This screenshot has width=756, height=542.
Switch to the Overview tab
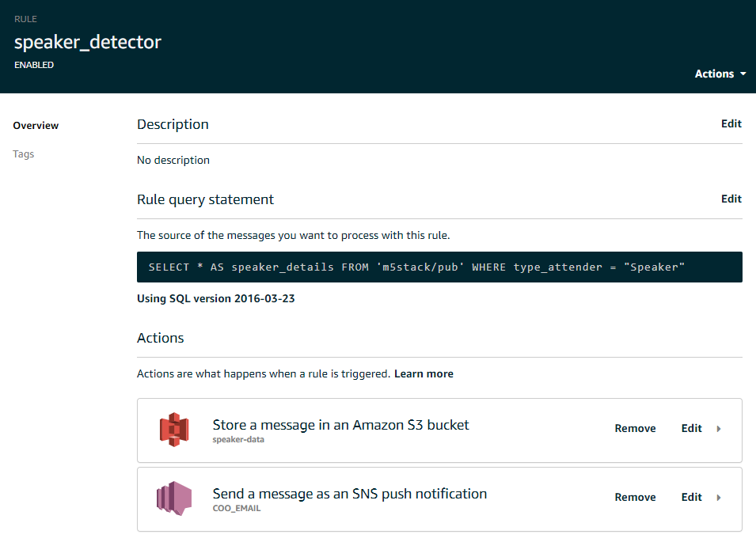(36, 126)
